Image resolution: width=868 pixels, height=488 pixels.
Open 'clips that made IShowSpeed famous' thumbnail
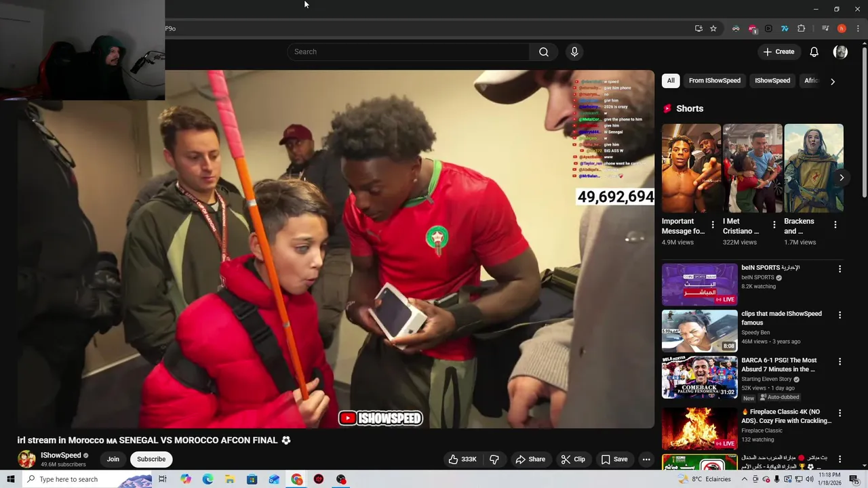pyautogui.click(x=699, y=331)
